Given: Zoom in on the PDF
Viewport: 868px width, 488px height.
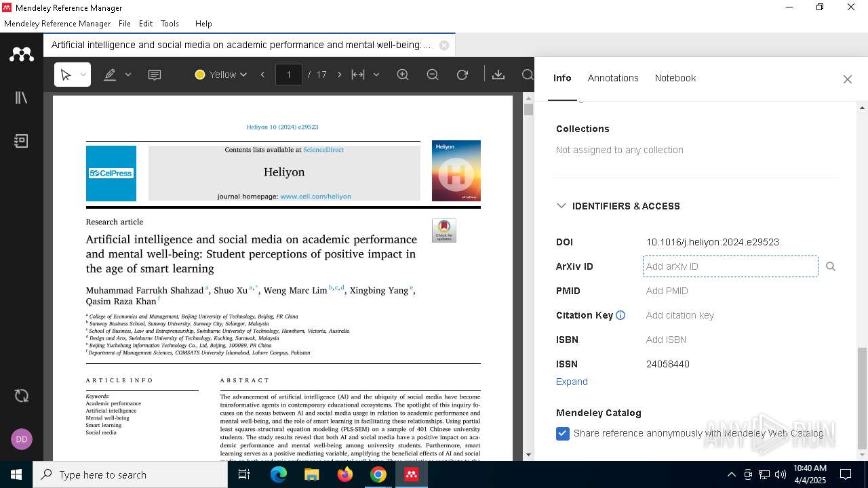Looking at the screenshot, I should coord(403,75).
